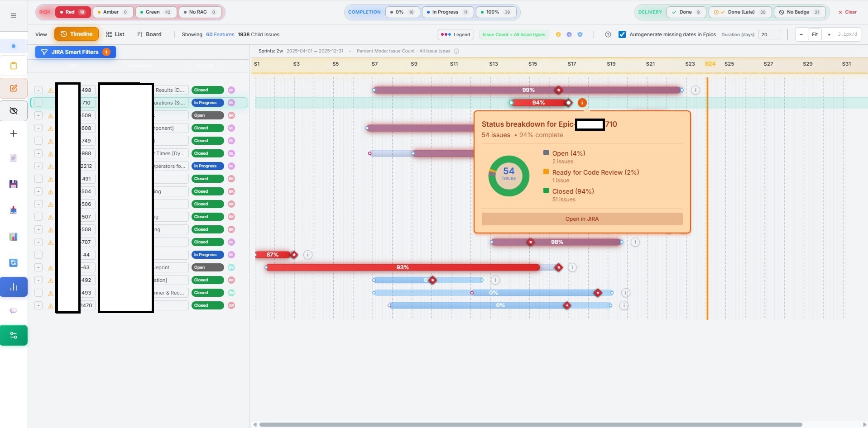Click the save (floppy disk) sidebar icon
The height and width of the screenshot is (428, 868).
14,184
